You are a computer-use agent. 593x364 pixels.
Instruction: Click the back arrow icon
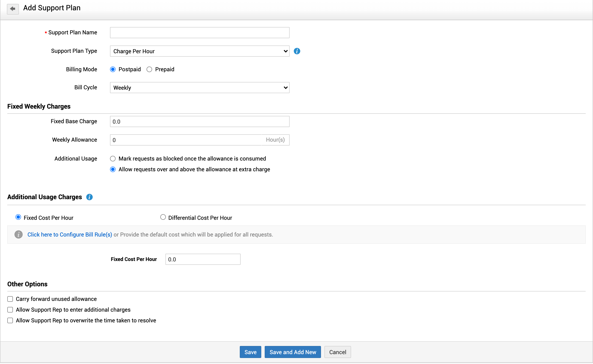(x=12, y=9)
